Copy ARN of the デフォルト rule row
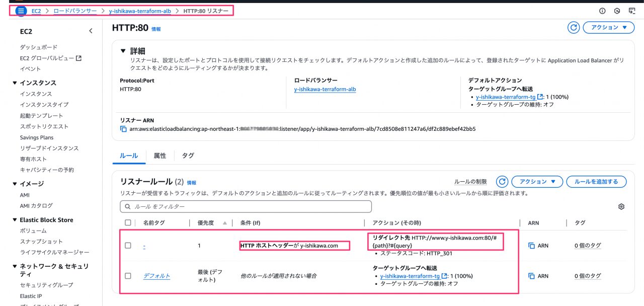 531,276
